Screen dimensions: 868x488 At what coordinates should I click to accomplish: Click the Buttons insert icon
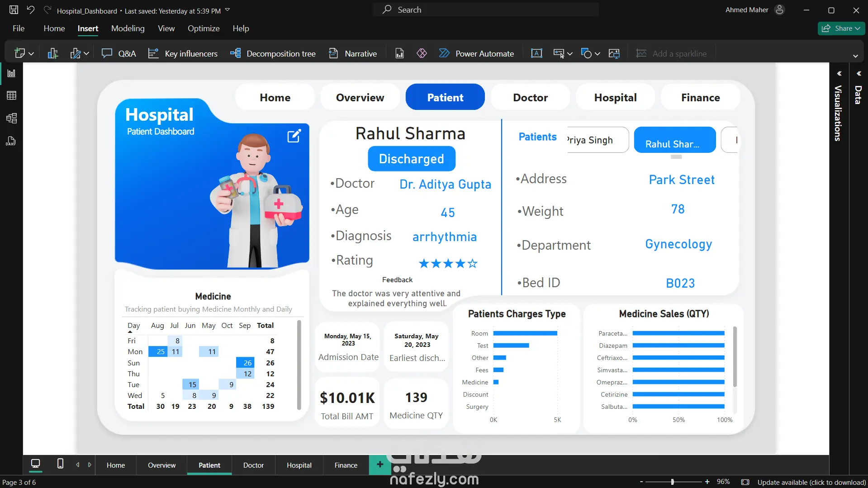[x=559, y=53]
